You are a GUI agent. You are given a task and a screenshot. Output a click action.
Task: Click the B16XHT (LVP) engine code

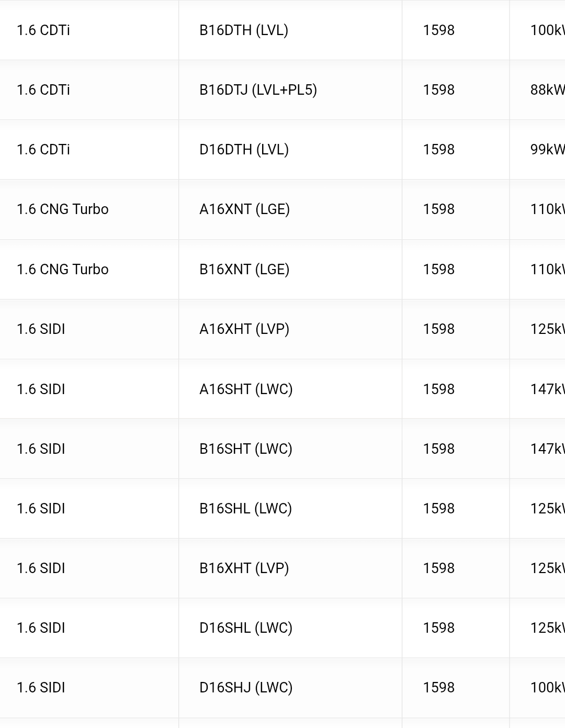[x=244, y=568]
